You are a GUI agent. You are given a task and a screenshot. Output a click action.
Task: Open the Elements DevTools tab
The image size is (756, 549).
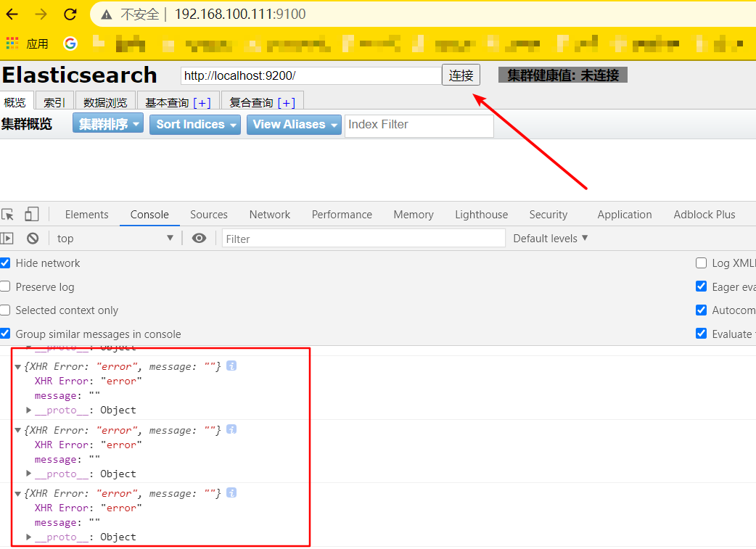pos(87,215)
